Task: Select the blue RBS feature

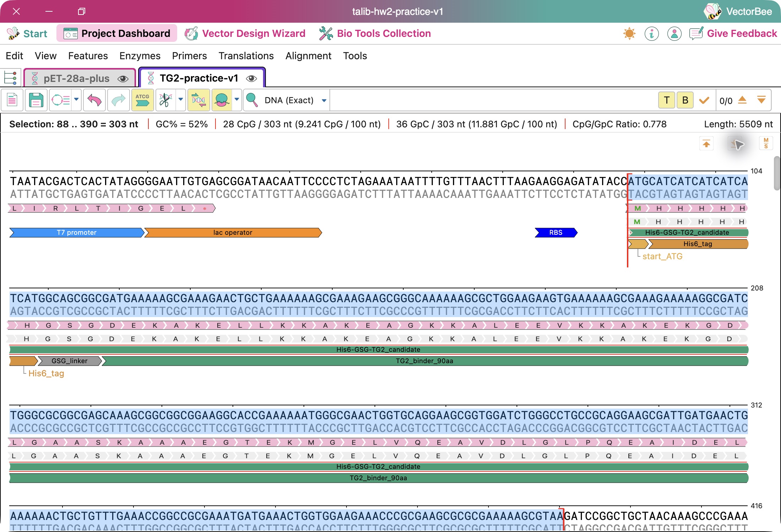Action: (556, 233)
